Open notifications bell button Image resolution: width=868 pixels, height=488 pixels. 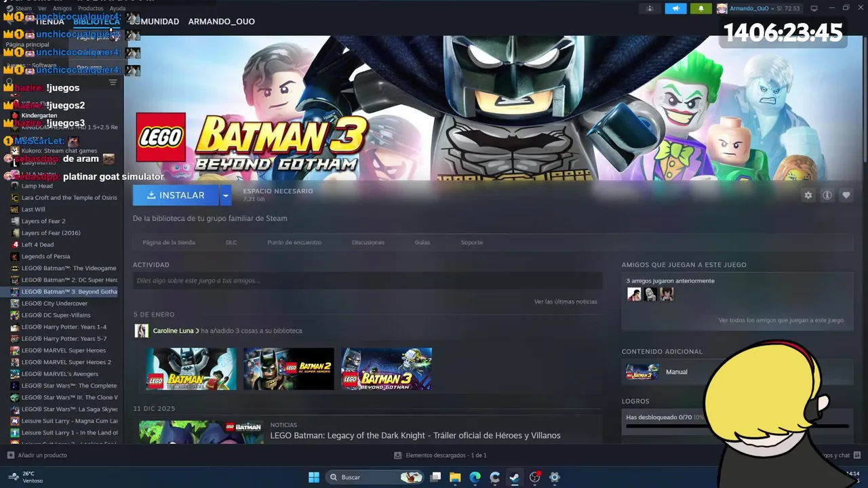701,8
